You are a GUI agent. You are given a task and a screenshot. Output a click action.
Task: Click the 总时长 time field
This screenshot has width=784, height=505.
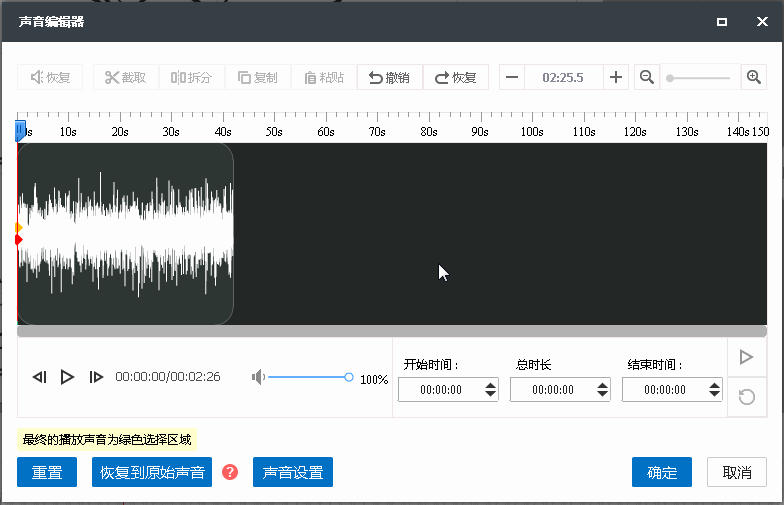[553, 390]
